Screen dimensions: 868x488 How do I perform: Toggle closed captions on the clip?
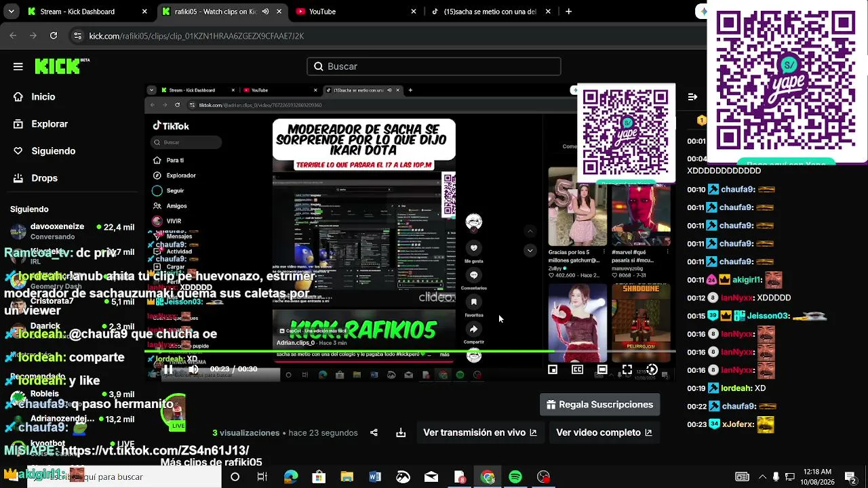577,369
